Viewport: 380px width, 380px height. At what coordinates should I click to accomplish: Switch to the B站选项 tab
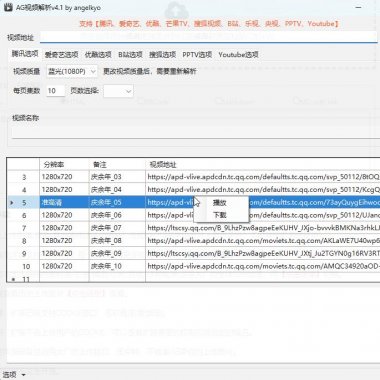coord(130,55)
